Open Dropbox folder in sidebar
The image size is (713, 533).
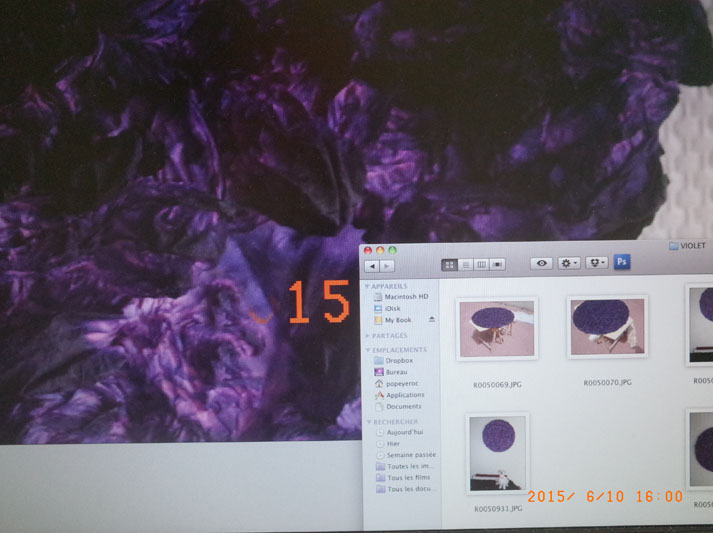393,360
